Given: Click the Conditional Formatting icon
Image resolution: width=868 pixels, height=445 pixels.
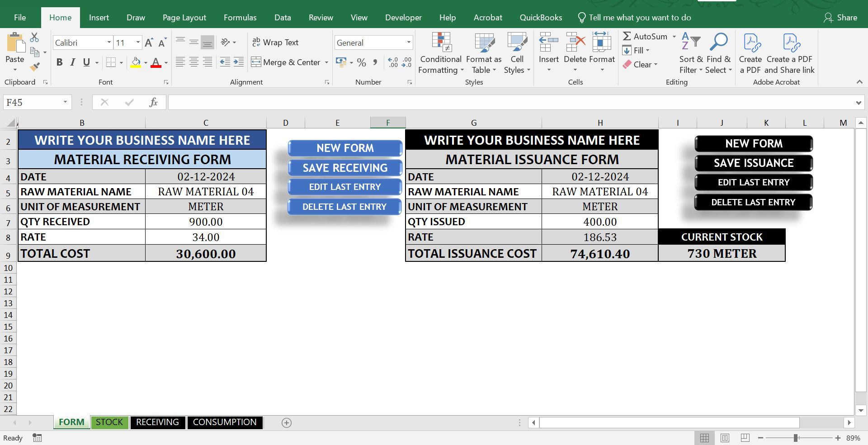Looking at the screenshot, I should 441,53.
